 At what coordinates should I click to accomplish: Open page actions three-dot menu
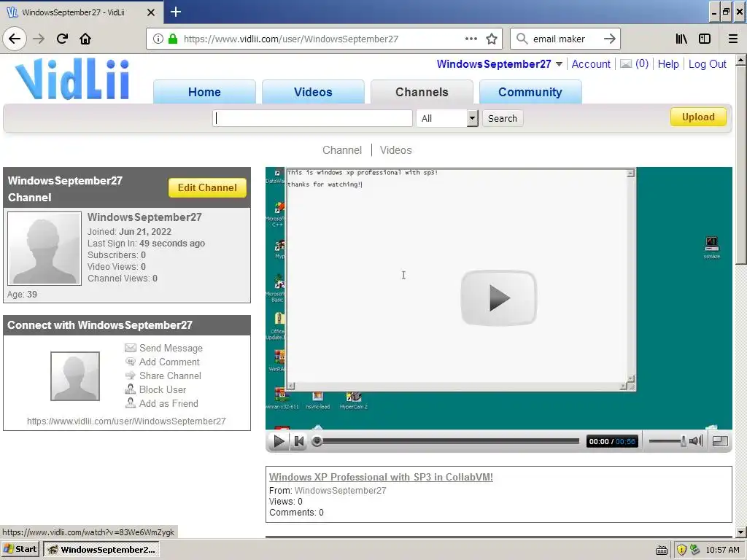[x=471, y=39]
